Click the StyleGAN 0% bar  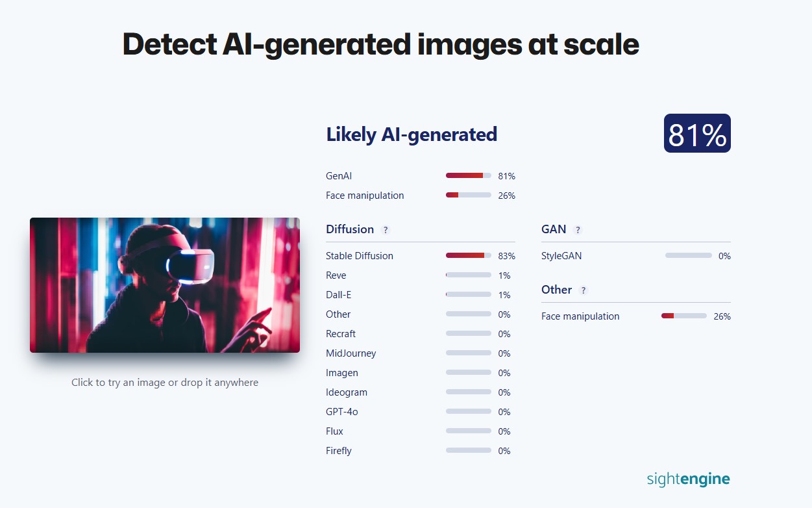(x=689, y=256)
